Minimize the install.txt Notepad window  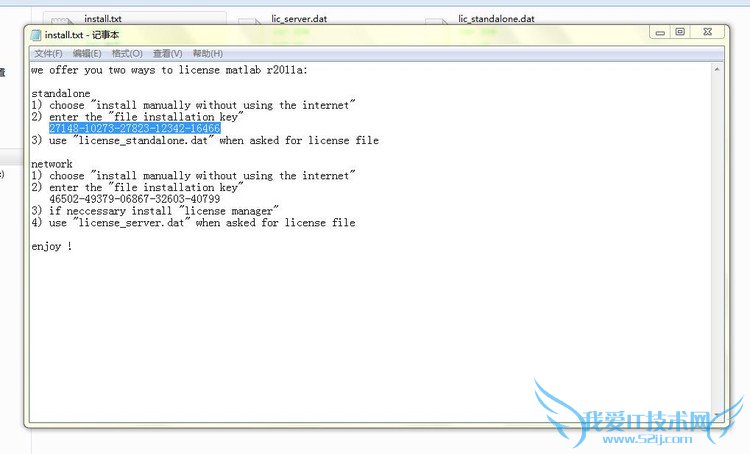[x=661, y=32]
